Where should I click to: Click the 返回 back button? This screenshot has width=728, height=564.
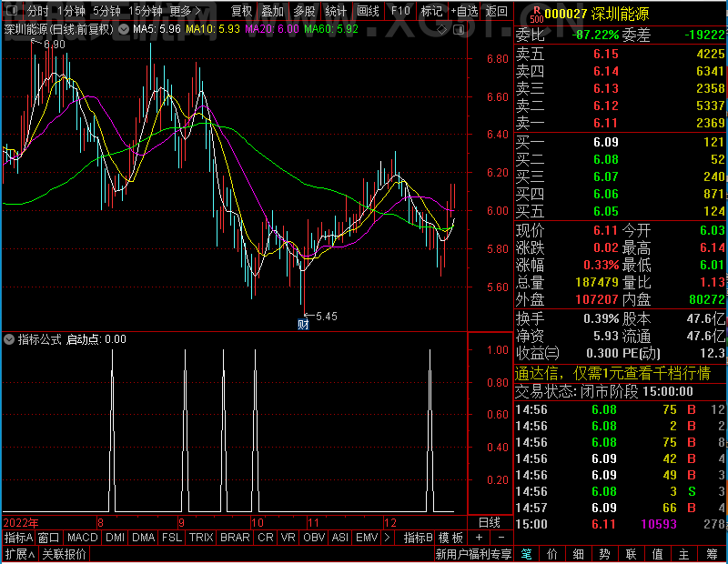[496, 11]
